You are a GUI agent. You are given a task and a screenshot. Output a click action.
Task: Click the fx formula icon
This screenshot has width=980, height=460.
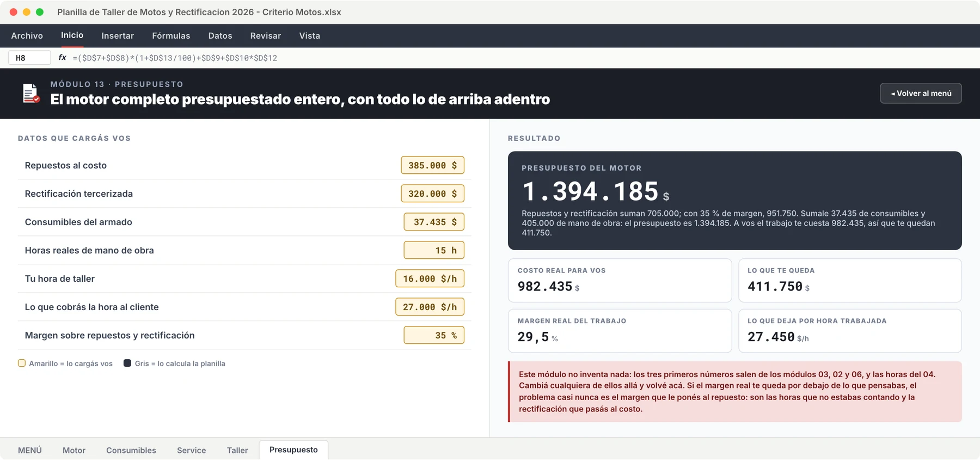[62, 57]
